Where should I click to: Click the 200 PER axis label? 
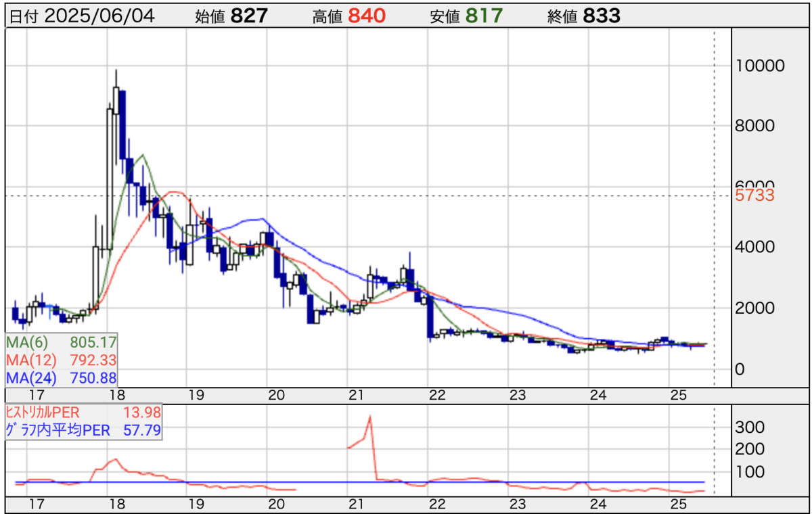click(x=750, y=449)
